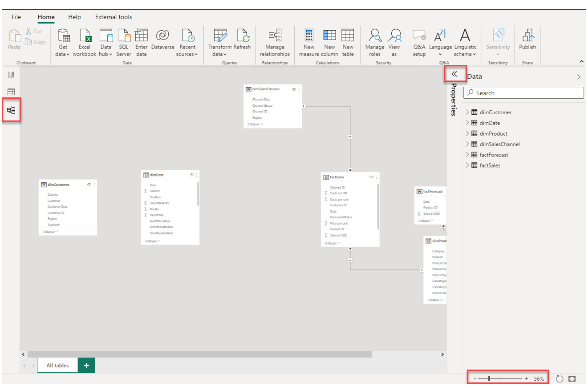Viewport: 588px width, 390px height.
Task: Open the Language dropdown
Action: [x=440, y=43]
